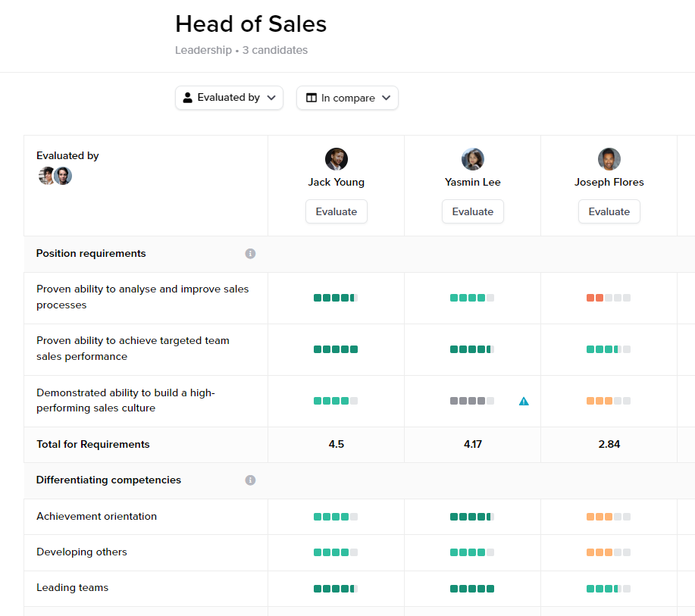Click the person icon in Evaluated by filter

(x=188, y=98)
